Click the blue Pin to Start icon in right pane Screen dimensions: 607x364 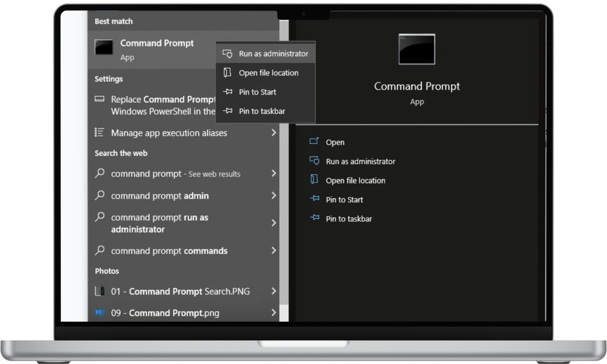tap(314, 198)
